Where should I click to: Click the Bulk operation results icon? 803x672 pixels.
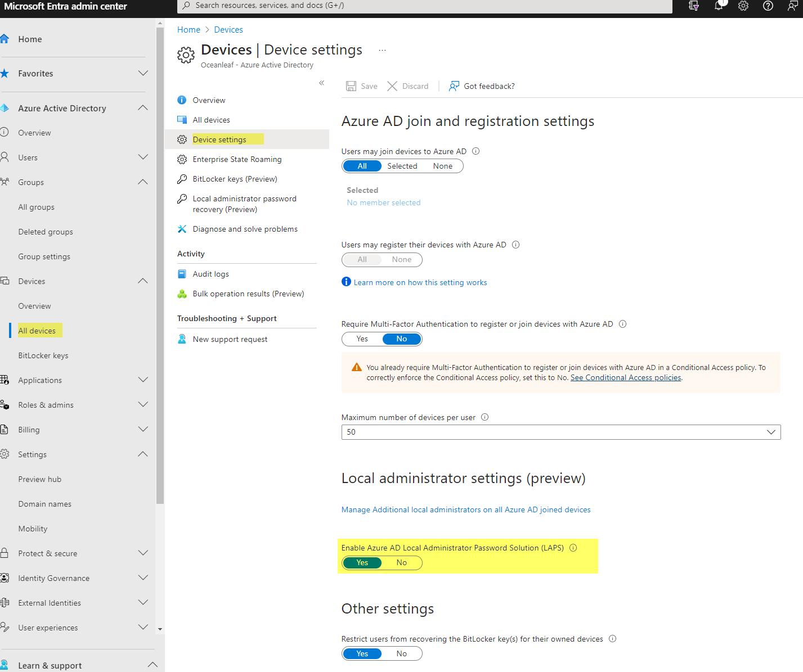[182, 294]
